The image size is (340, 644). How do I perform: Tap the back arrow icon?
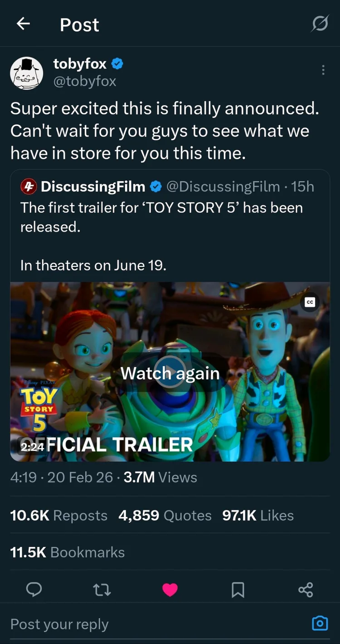tap(24, 25)
